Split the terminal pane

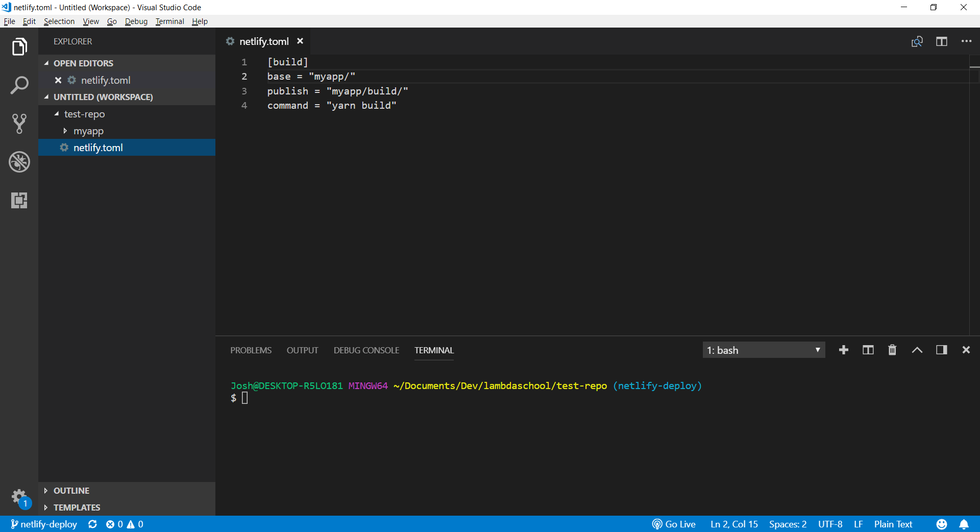coord(868,350)
